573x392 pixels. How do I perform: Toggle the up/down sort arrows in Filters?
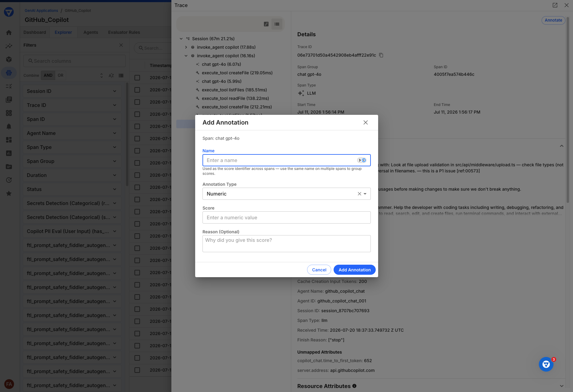(102, 76)
